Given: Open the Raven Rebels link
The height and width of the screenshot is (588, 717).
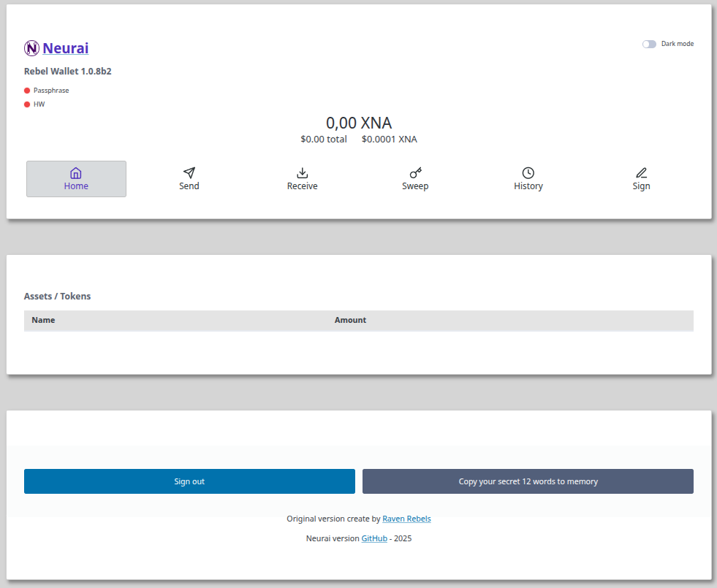Looking at the screenshot, I should point(406,519).
